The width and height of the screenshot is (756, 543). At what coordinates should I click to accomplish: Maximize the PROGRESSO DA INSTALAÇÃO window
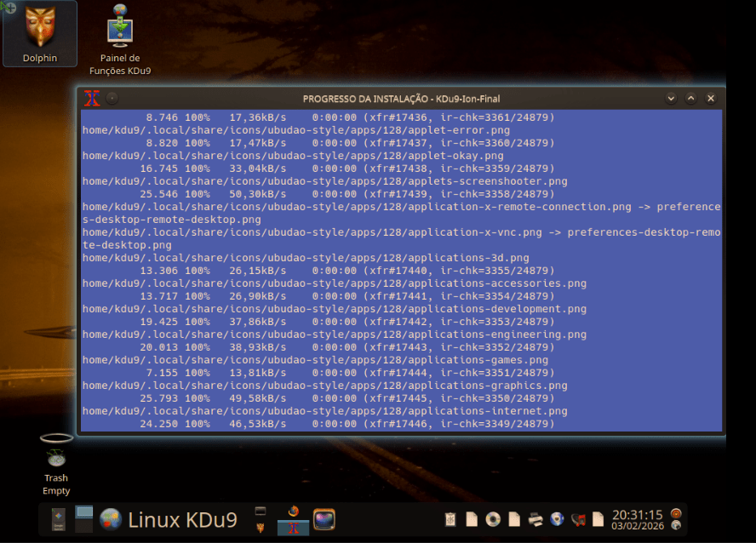click(690, 98)
